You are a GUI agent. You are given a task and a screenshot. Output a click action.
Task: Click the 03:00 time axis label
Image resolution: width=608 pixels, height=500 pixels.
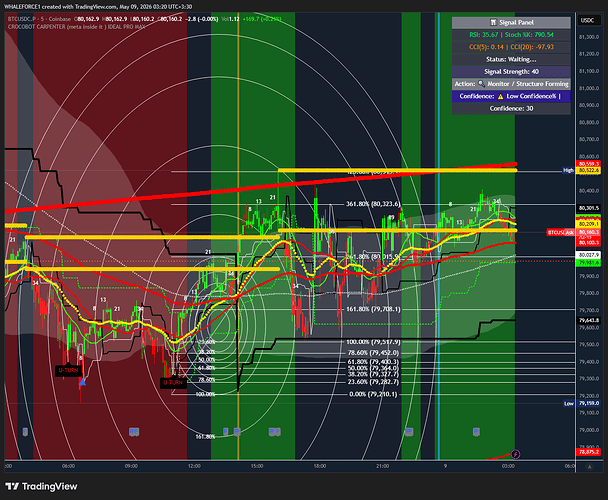(508, 466)
